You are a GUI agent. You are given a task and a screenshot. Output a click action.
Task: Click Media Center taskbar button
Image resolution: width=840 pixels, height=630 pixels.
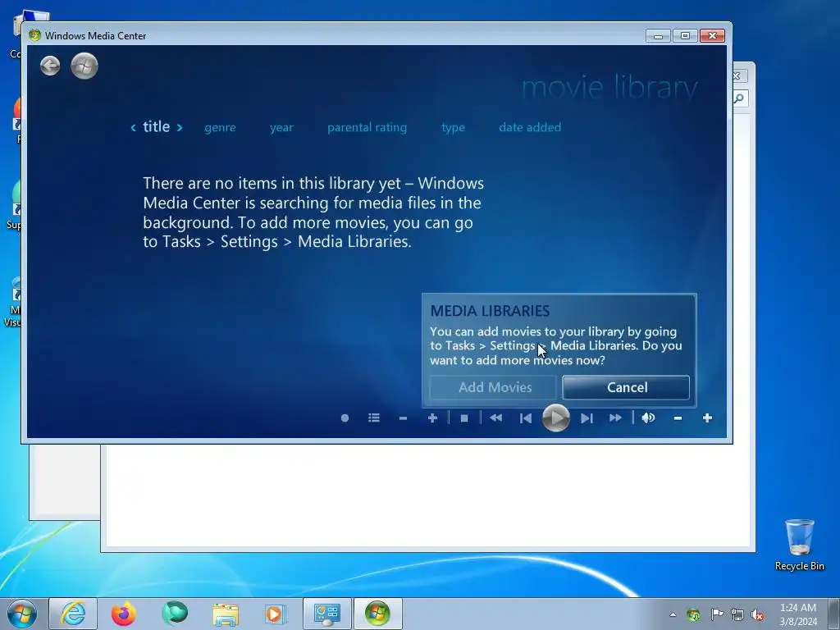click(x=377, y=614)
